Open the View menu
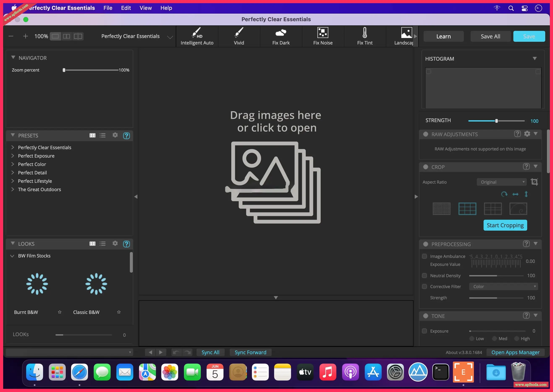Viewport: 553px width, 392px height. point(146,8)
